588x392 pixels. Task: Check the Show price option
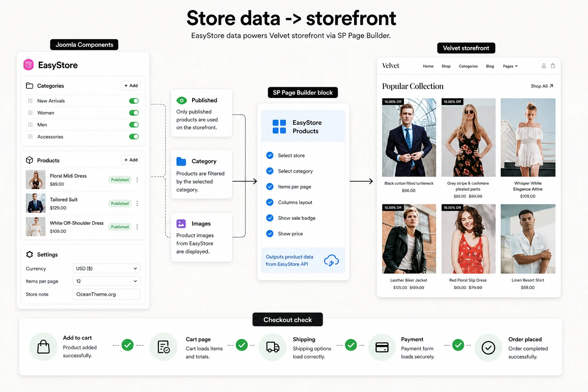pos(270,234)
